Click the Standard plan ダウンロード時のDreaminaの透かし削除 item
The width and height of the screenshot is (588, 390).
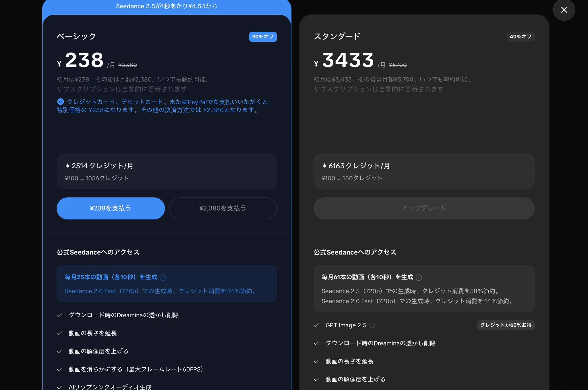point(380,343)
